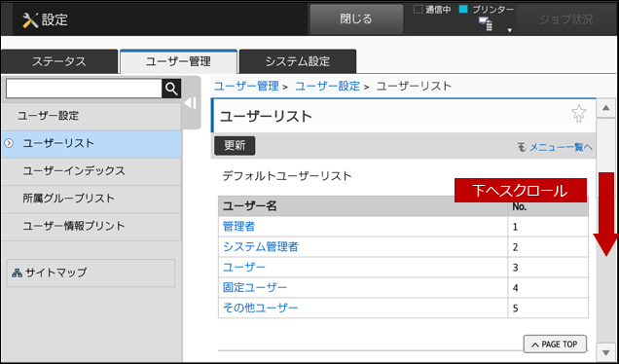Click arrow bullet next to ユーザーリスト
The width and height of the screenshot is (619, 364).
coord(9,143)
